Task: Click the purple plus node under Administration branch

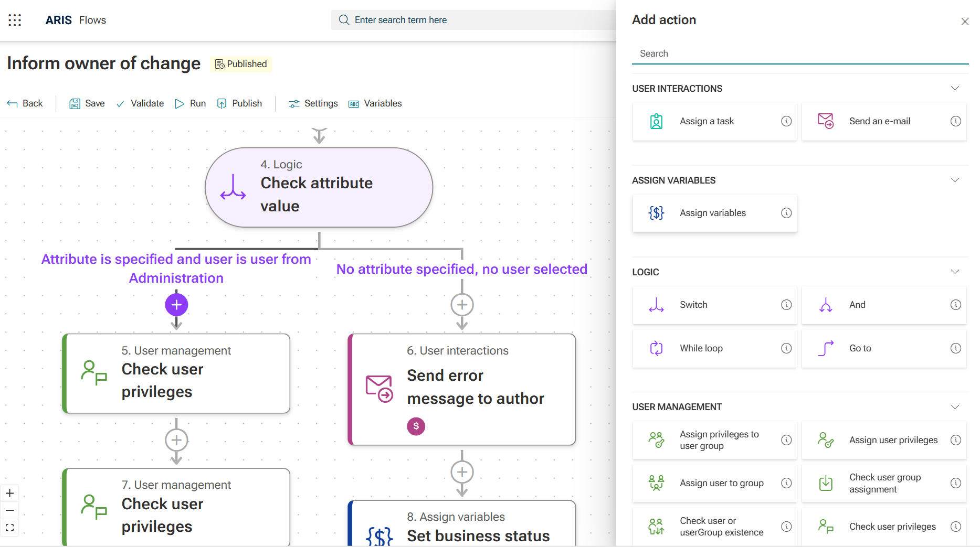Action: tap(176, 305)
